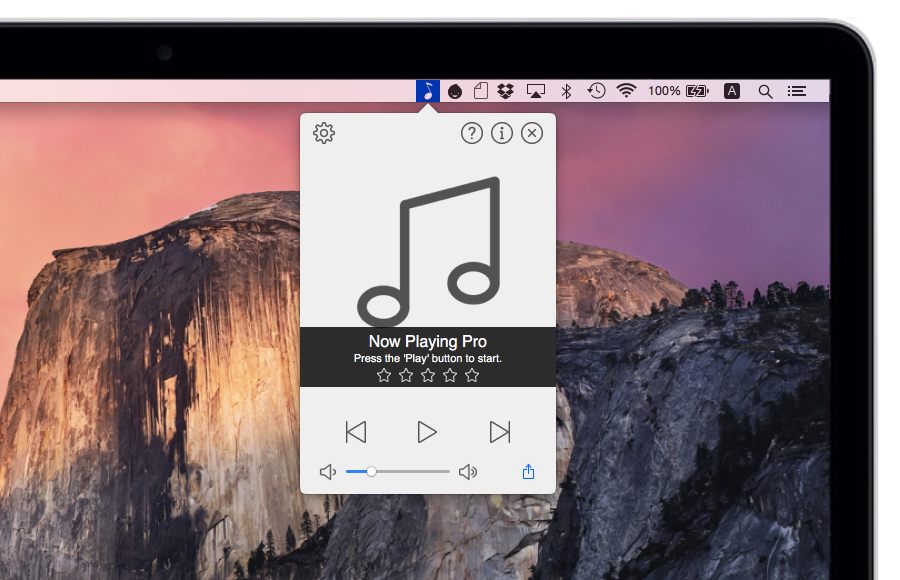This screenshot has width=900, height=580.
Task: Skip to the next track
Action: tap(499, 432)
